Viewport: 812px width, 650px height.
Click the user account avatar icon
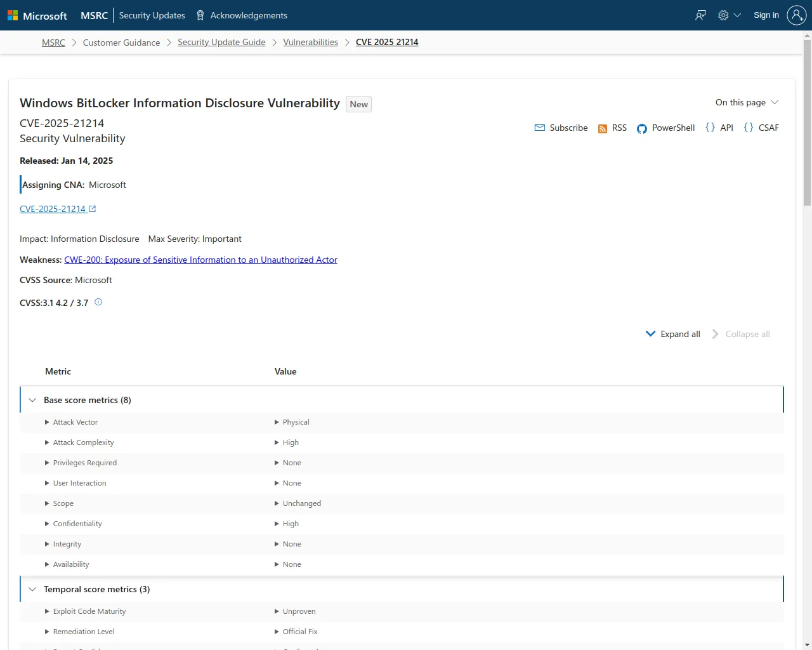797,15
